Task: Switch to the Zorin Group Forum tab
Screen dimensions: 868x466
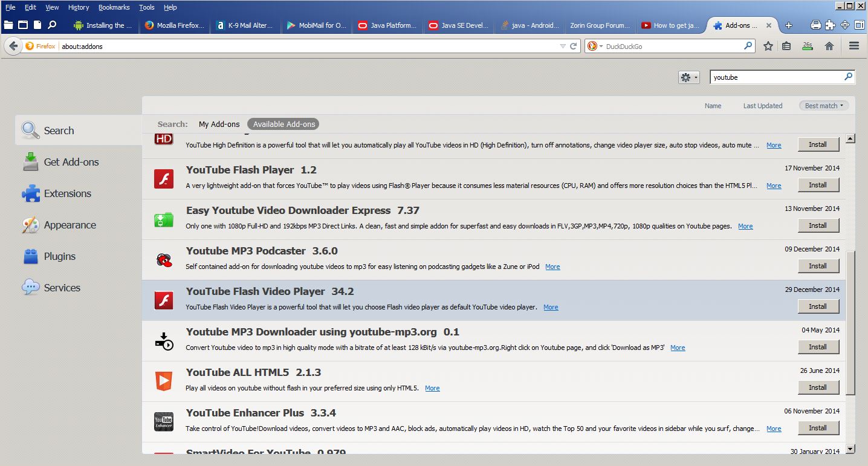Action: click(x=599, y=25)
